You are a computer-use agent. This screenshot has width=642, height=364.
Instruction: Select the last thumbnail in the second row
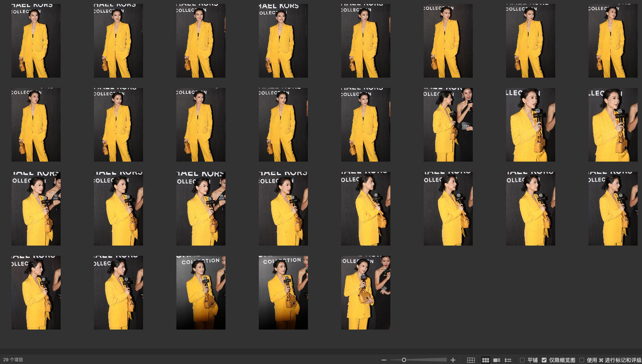coord(613,125)
